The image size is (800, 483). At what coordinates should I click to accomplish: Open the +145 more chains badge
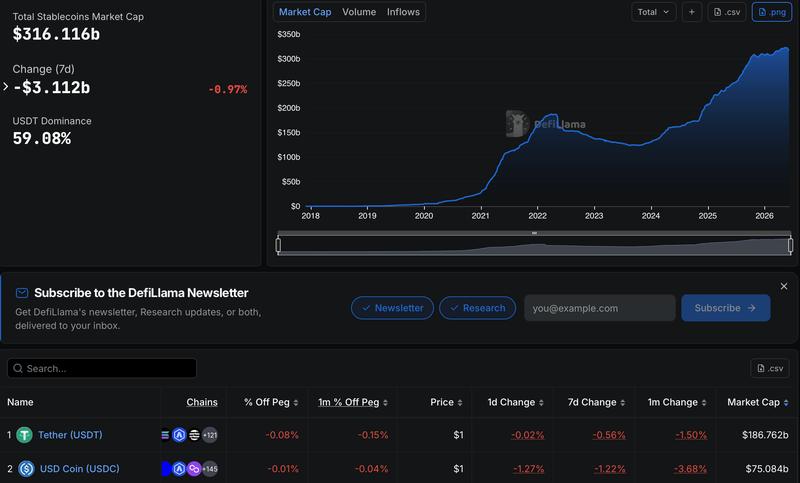(x=210, y=468)
